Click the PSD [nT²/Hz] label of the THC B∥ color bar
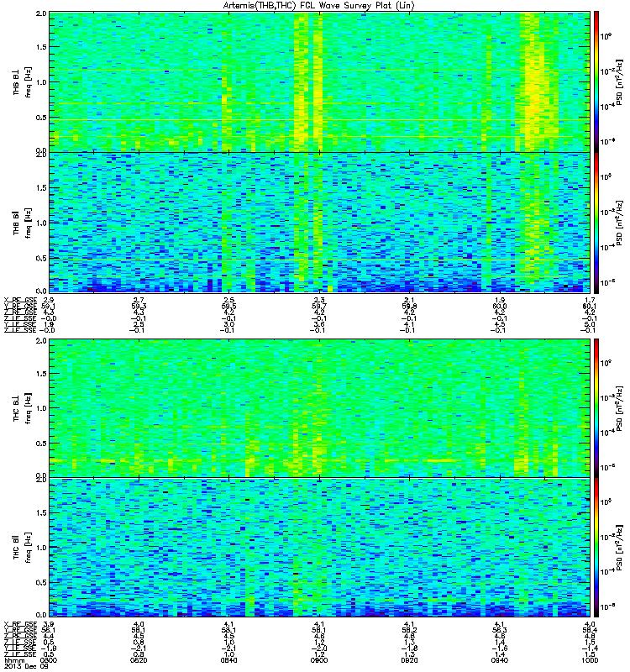Screen dimensions: 630x672 pos(619,548)
